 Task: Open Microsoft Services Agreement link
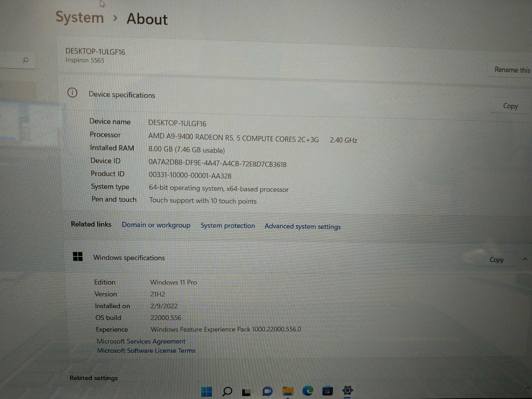[141, 341]
